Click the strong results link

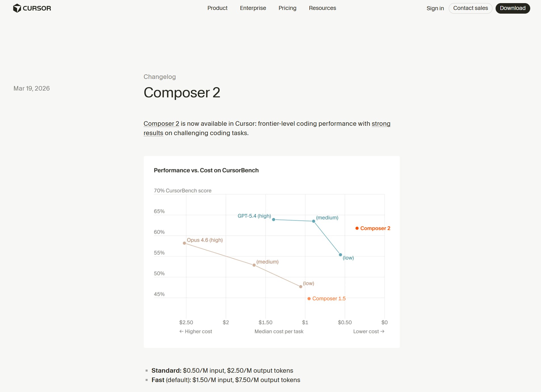tap(381, 124)
